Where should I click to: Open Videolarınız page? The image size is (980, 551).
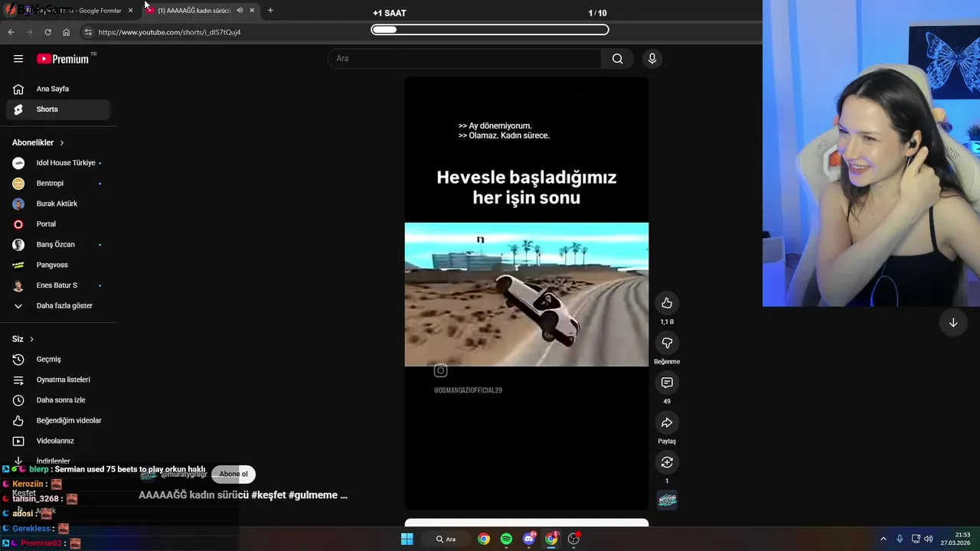pyautogui.click(x=58, y=441)
